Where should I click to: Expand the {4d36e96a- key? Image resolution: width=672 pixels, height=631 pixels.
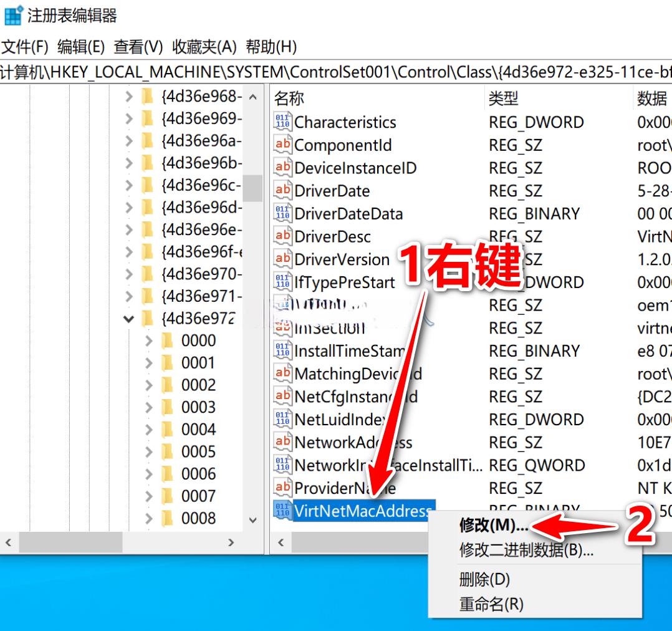pyautogui.click(x=128, y=141)
